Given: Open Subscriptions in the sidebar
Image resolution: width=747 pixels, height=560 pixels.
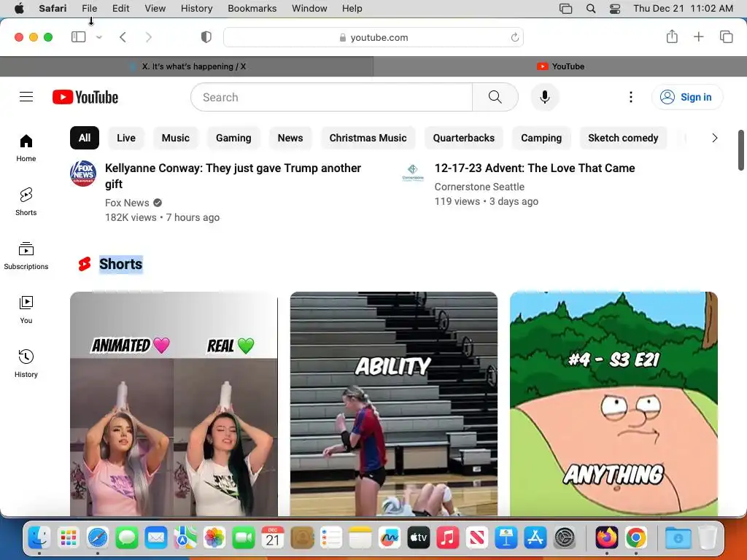Looking at the screenshot, I should tap(26, 256).
